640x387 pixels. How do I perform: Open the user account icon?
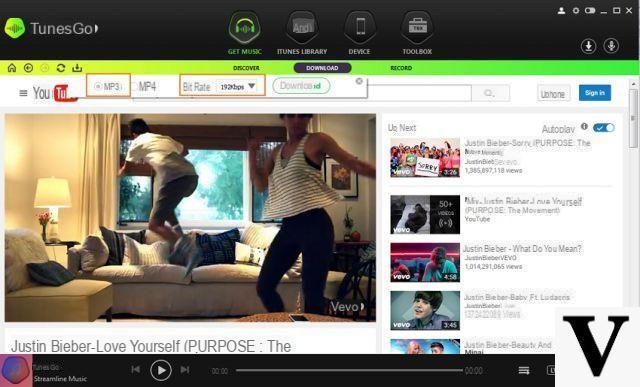(562, 11)
